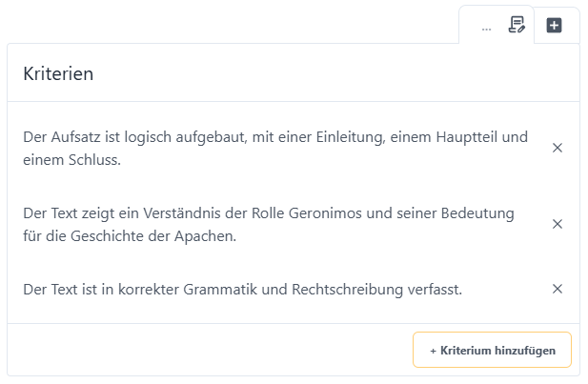Delete the Geronimo understanding criterion
Screen dimensions: 588x384
coord(558,224)
